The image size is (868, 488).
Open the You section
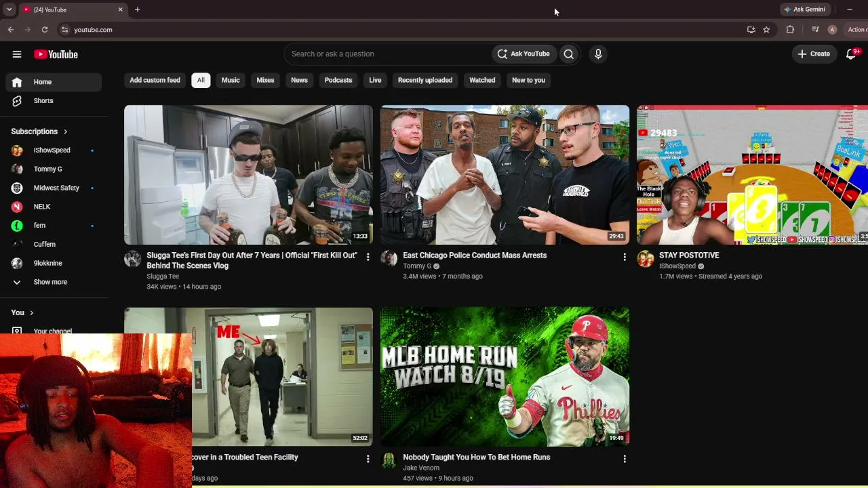[22, 312]
